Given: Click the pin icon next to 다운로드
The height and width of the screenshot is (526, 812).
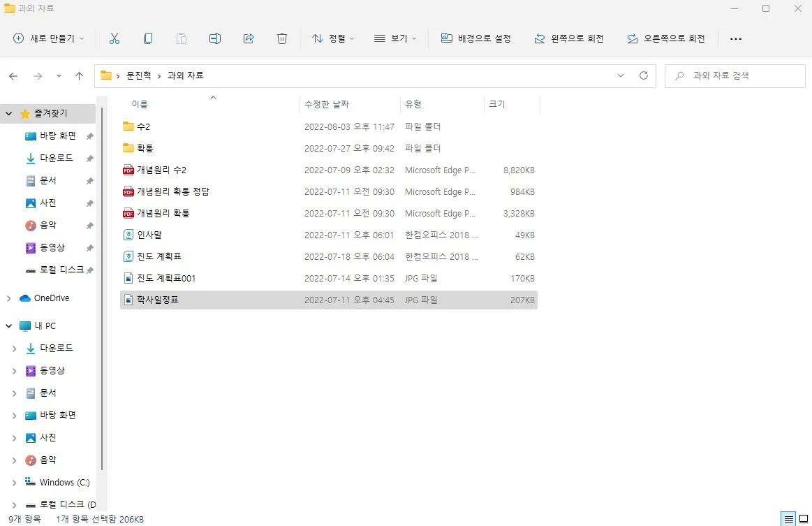Looking at the screenshot, I should pos(89,158).
